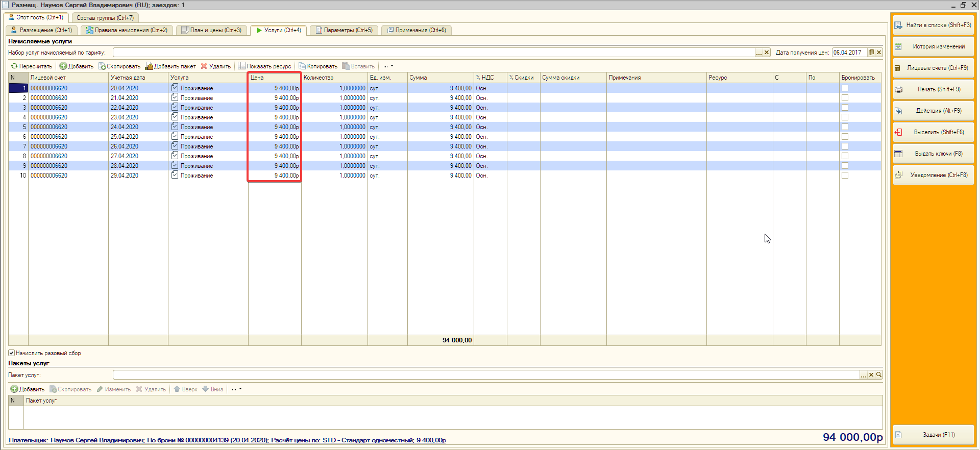
Task: Clear the Дата получения цен field
Action: 879,53
